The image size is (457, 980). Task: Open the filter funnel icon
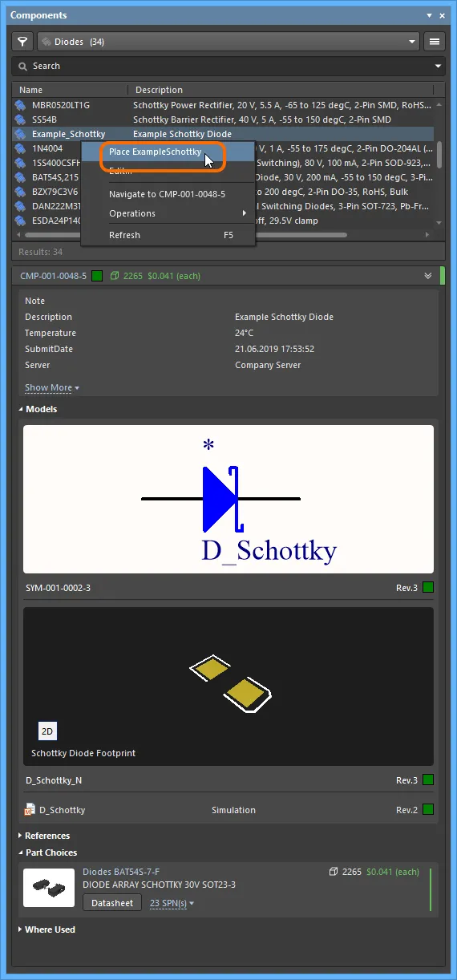point(22,41)
